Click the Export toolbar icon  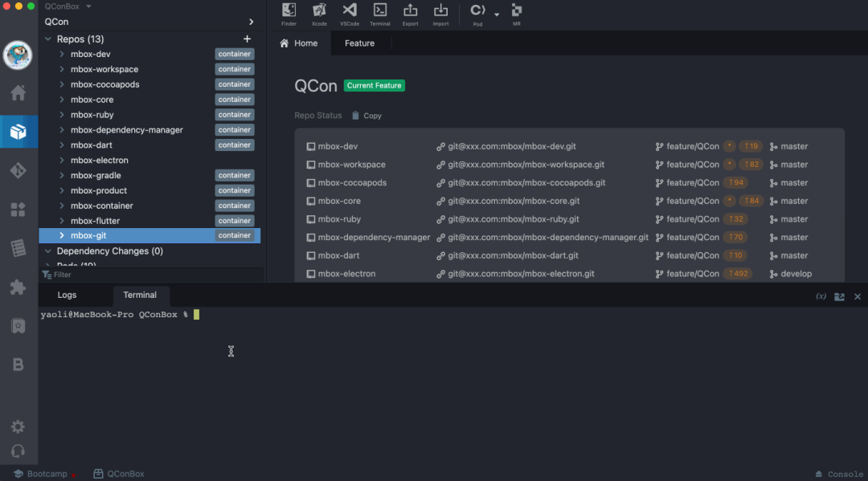(410, 14)
